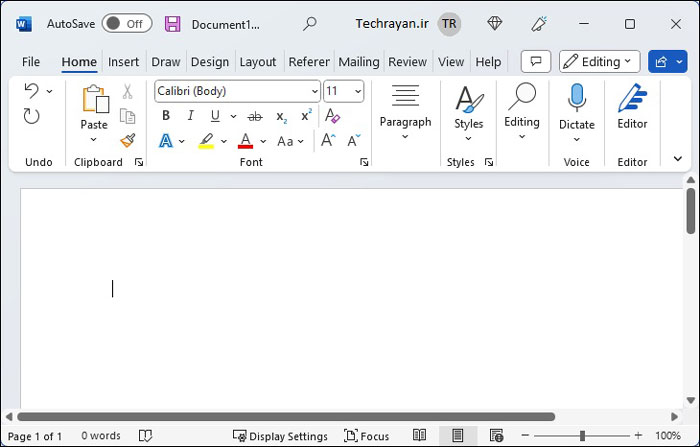Undo the last action

tap(31, 91)
